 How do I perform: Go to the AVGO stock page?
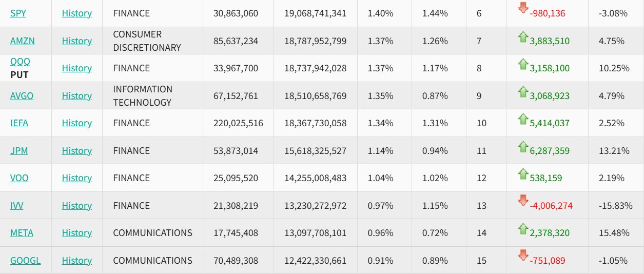coord(22,96)
